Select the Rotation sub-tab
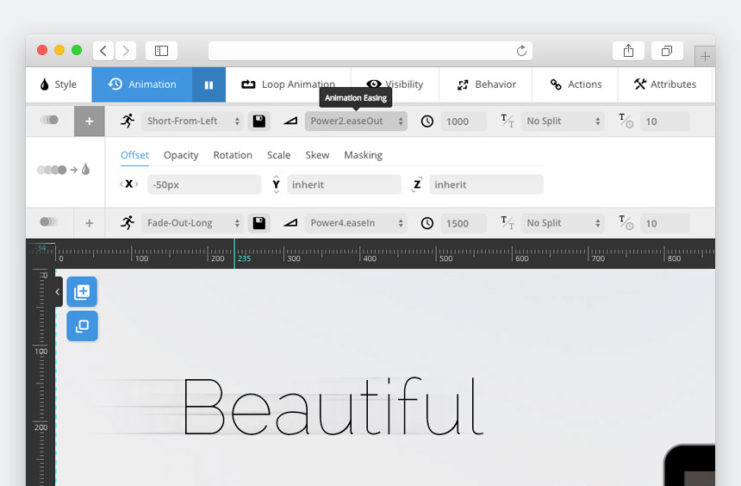 [232, 155]
